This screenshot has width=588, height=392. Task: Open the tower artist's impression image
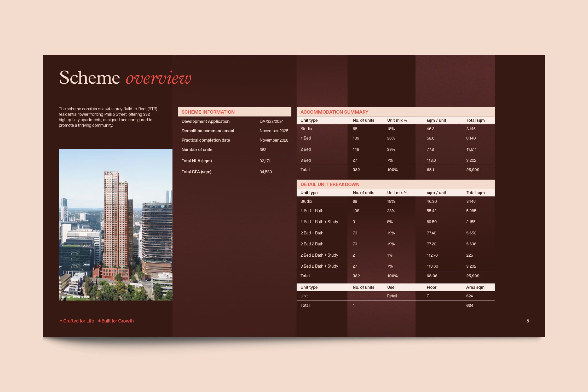point(116,225)
